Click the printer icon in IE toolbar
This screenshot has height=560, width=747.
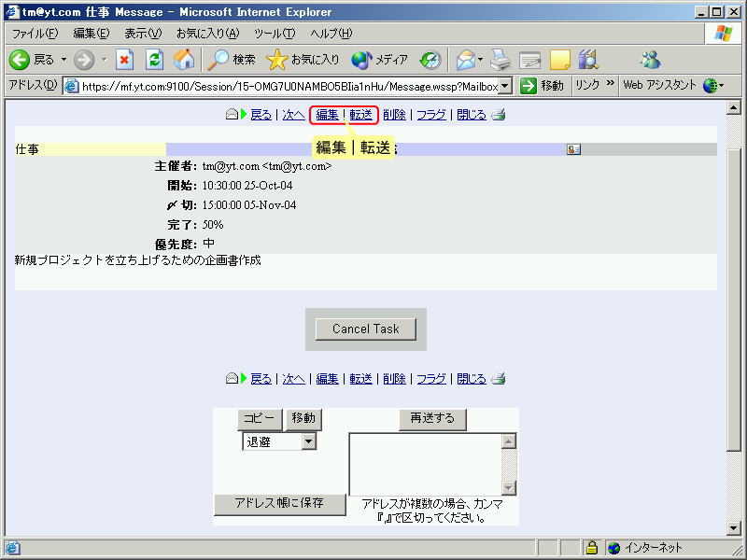[501, 60]
